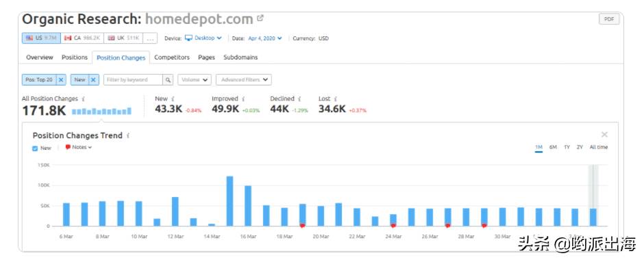The image size is (644, 260).
Task: Open external link icon beside homedepot.com
Action: (x=260, y=18)
